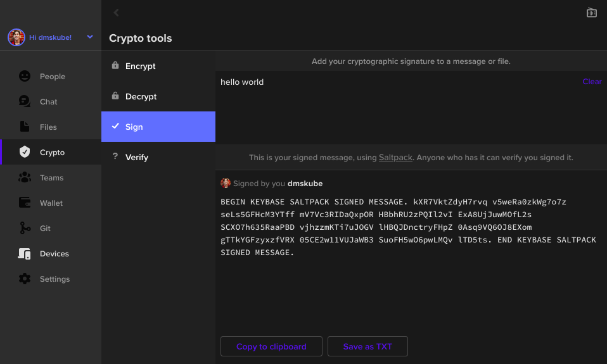This screenshot has height=364, width=607.
Task: Save the signed message as TXT
Action: point(367,346)
